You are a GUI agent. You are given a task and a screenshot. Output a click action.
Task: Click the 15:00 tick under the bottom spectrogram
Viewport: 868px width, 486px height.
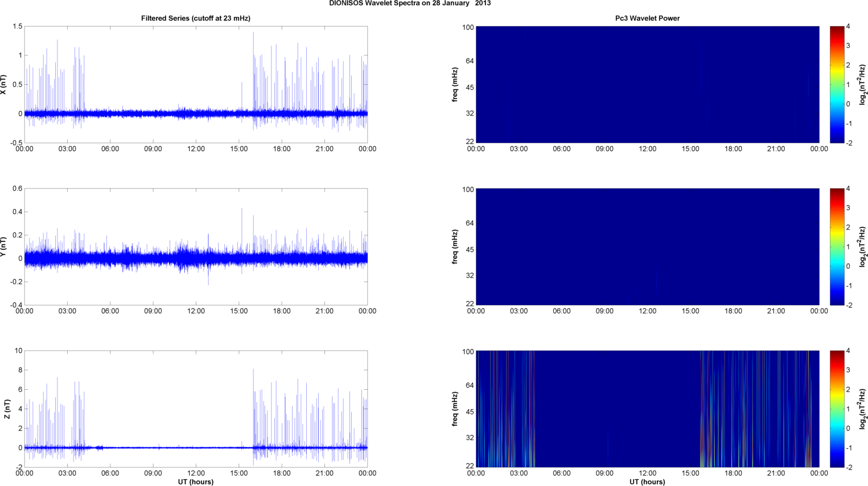[x=690, y=473]
